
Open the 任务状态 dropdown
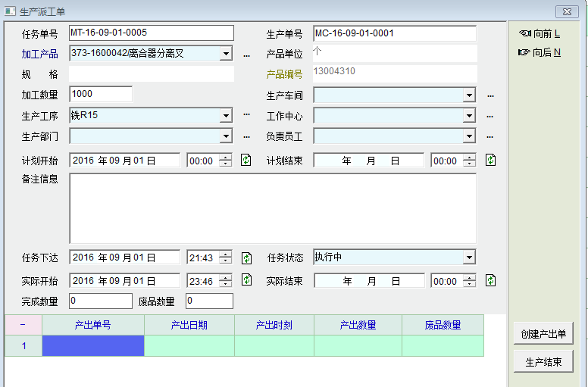tap(469, 257)
